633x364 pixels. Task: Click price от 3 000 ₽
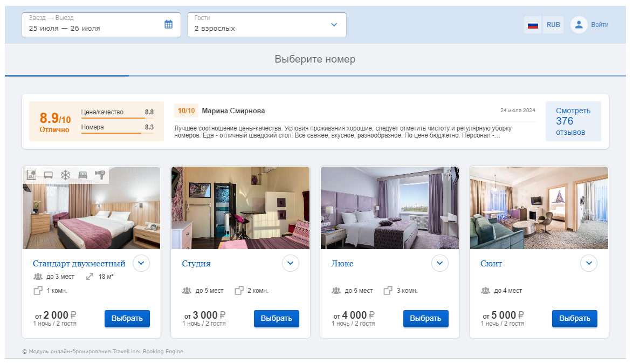tap(205, 315)
